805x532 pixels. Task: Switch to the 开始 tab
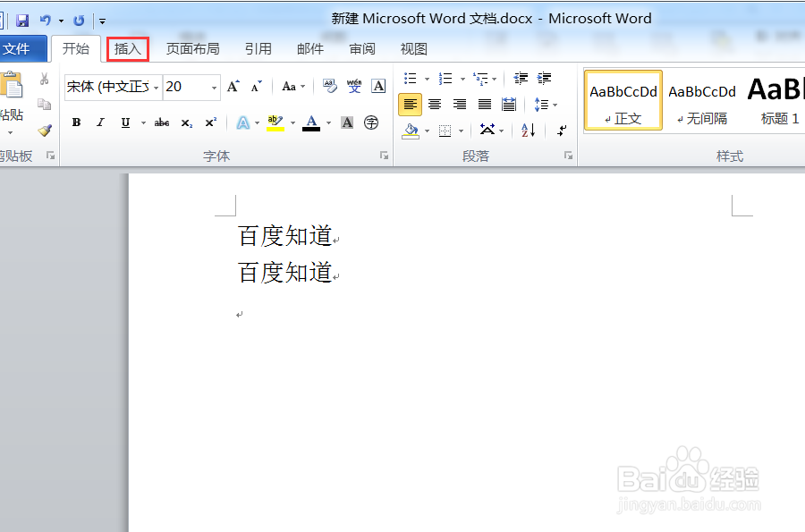point(75,49)
